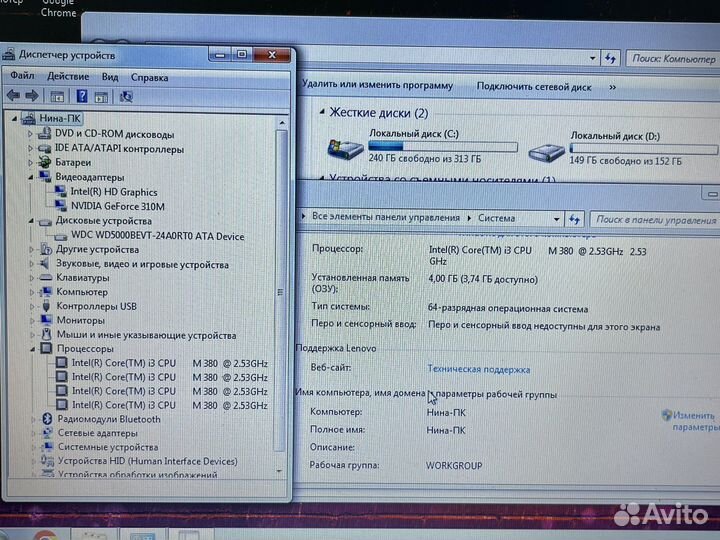Viewport: 720px width, 540px height.
Task: Click the device tree scrollbar down arrow
Action: tap(279, 472)
